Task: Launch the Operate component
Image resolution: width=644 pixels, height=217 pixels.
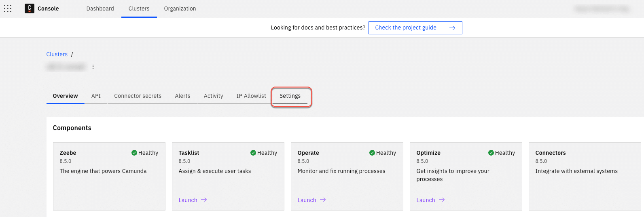Action: pos(311,200)
